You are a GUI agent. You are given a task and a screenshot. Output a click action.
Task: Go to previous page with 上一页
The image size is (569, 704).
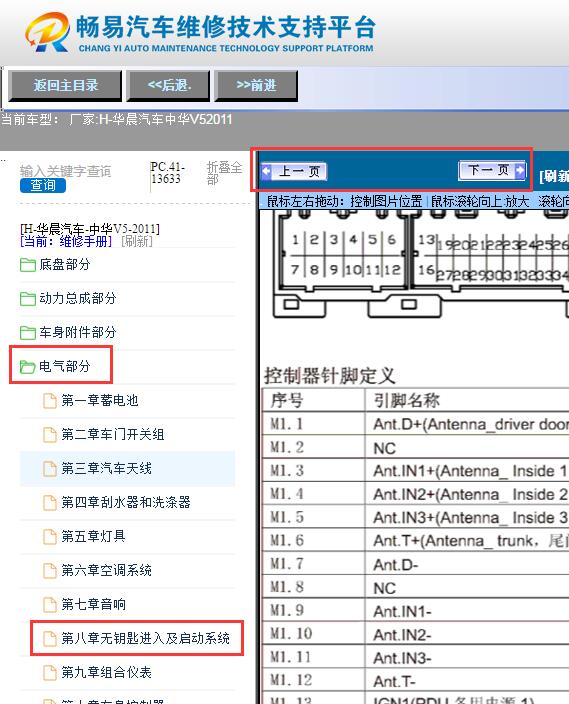click(294, 171)
